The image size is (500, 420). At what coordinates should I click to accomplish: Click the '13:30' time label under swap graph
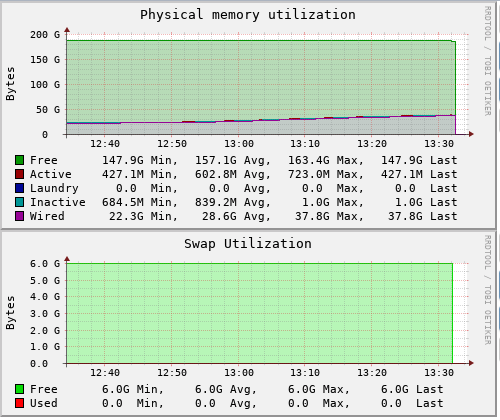click(439, 373)
